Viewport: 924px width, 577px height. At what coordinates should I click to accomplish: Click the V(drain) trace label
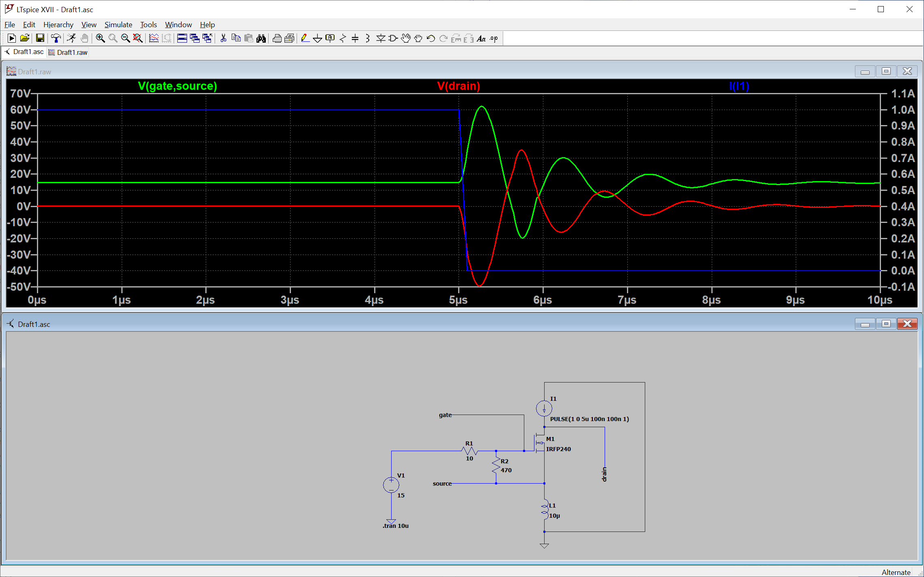tap(459, 86)
